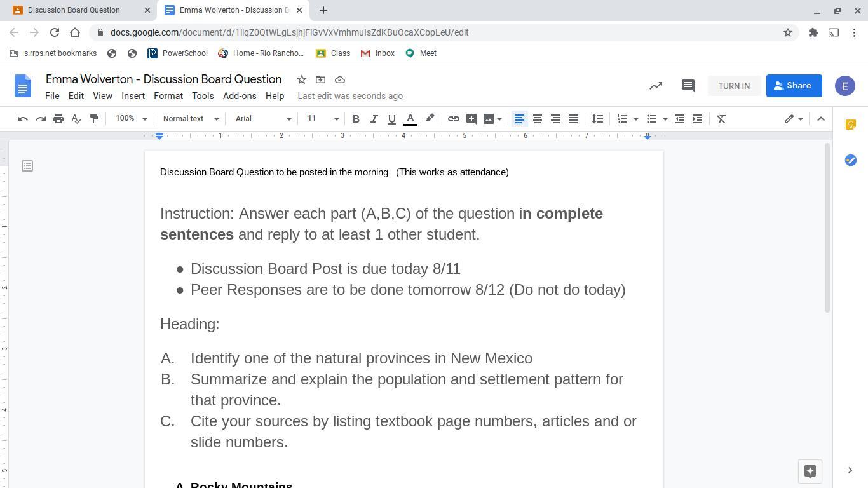
Task: Open Google Keep in side panel
Action: point(850,125)
